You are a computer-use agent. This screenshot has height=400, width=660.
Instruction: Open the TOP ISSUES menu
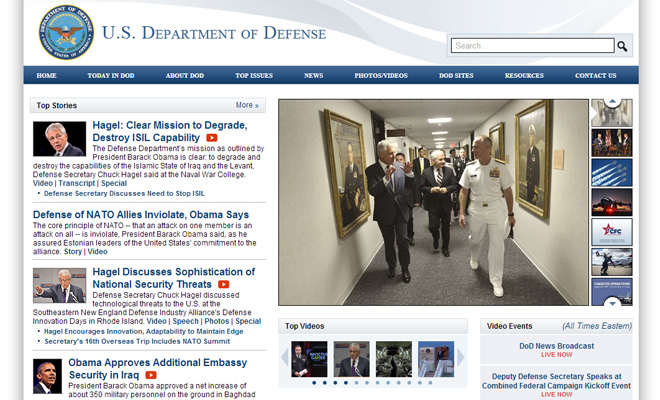click(254, 75)
